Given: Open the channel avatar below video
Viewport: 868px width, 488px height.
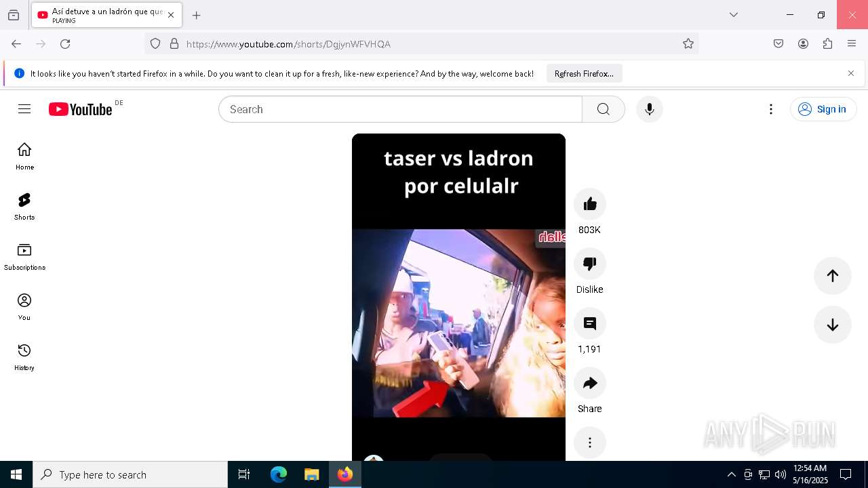Looking at the screenshot, I should [374, 459].
